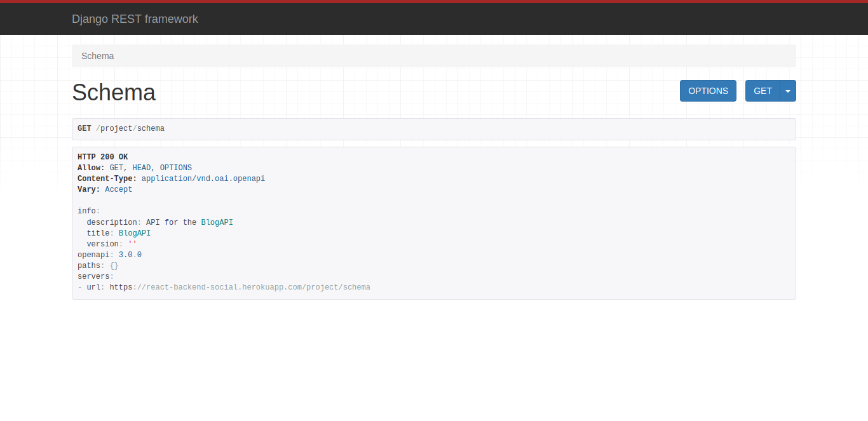Click the Django REST framework brand link
This screenshot has height=421, width=868.
[135, 19]
